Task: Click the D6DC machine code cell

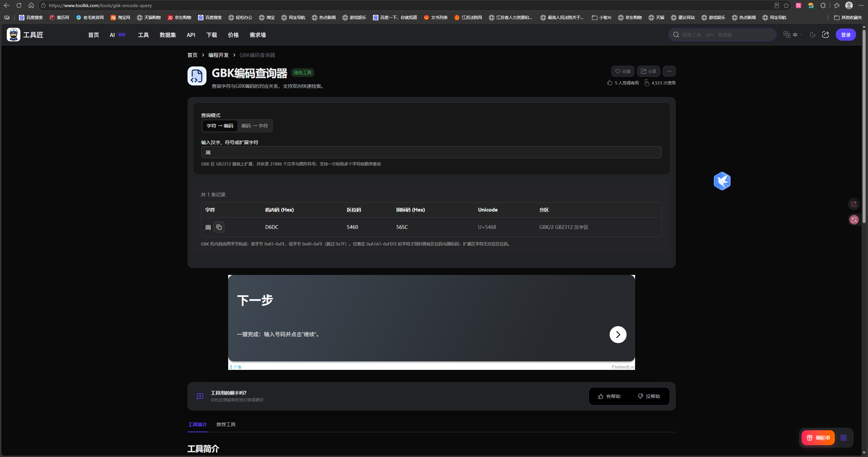Action: coord(272,227)
